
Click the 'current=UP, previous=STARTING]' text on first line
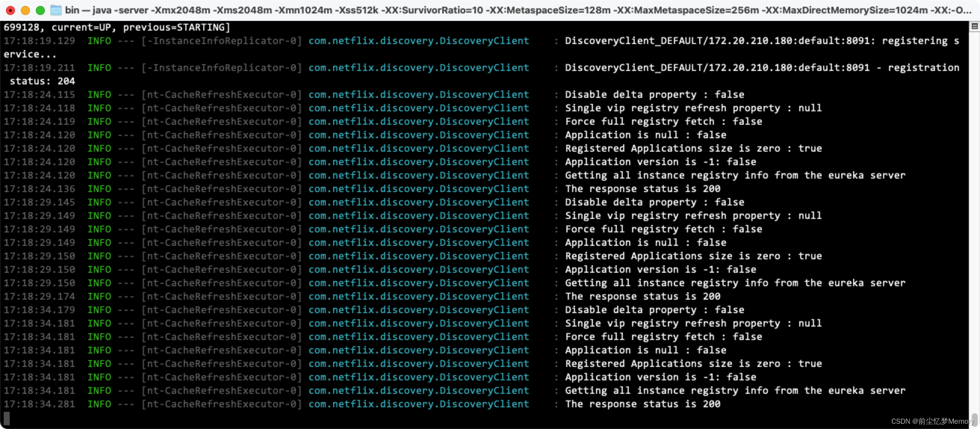(141, 27)
